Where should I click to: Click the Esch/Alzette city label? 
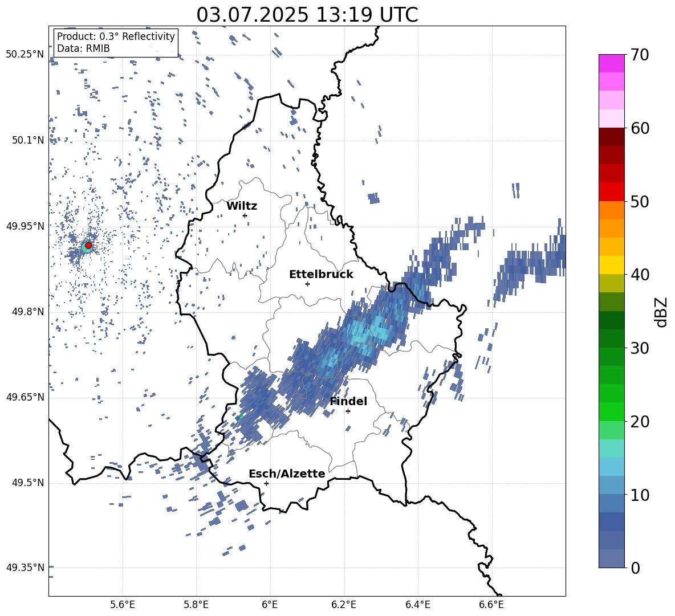click(x=287, y=474)
